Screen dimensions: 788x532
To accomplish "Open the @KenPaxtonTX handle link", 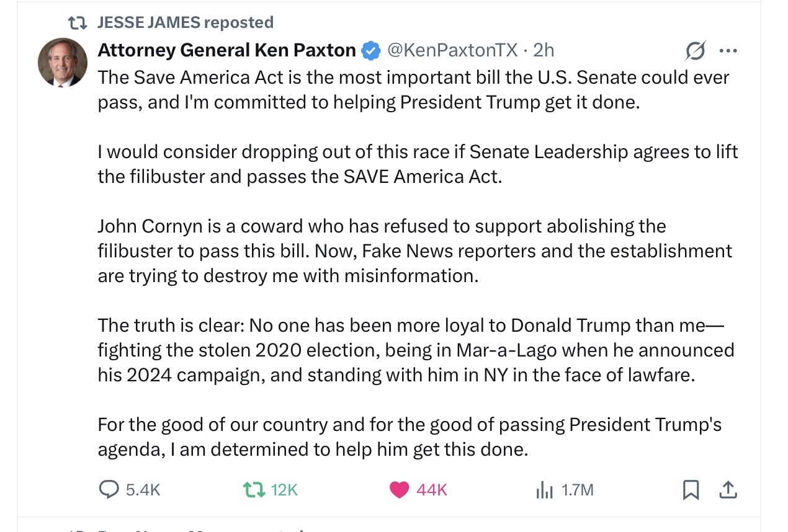I will coord(452,50).
